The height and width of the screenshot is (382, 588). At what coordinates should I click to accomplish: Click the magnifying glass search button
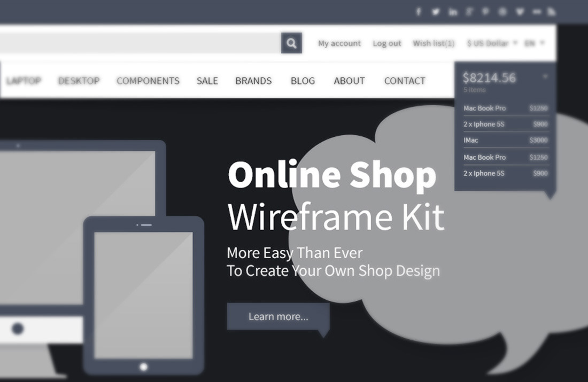tap(291, 43)
